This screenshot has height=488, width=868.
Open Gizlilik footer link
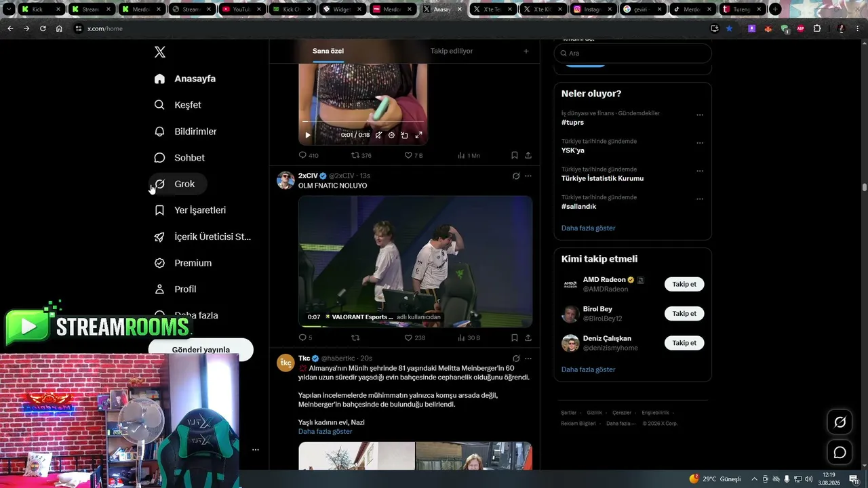tap(594, 413)
